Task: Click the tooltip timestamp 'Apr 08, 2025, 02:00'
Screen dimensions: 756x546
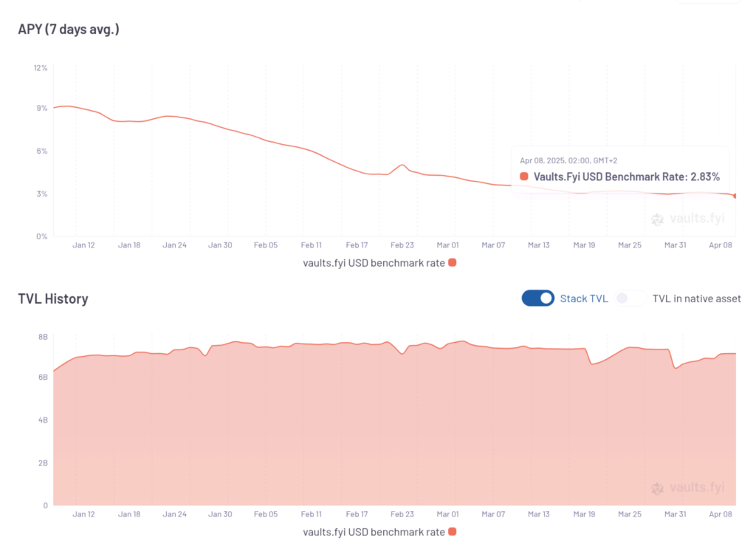Action: click(568, 160)
